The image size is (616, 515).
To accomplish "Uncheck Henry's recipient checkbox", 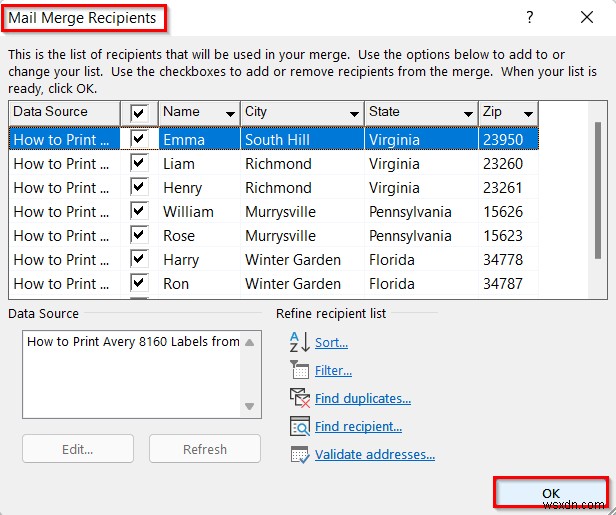I will pyautogui.click(x=139, y=187).
